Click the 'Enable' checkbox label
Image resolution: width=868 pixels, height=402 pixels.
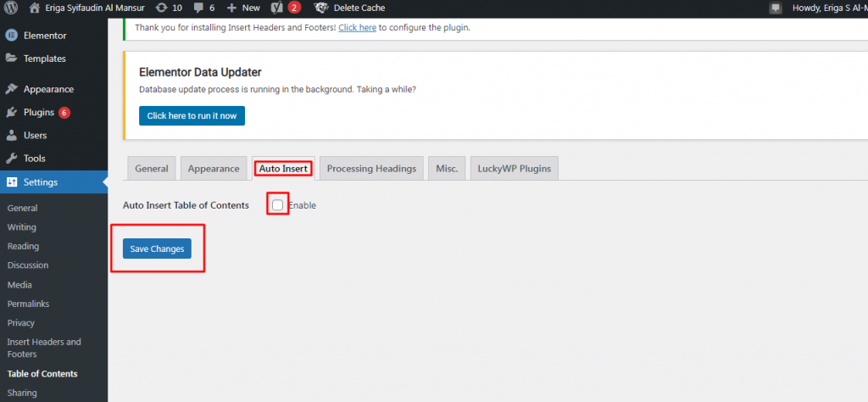pyautogui.click(x=303, y=205)
